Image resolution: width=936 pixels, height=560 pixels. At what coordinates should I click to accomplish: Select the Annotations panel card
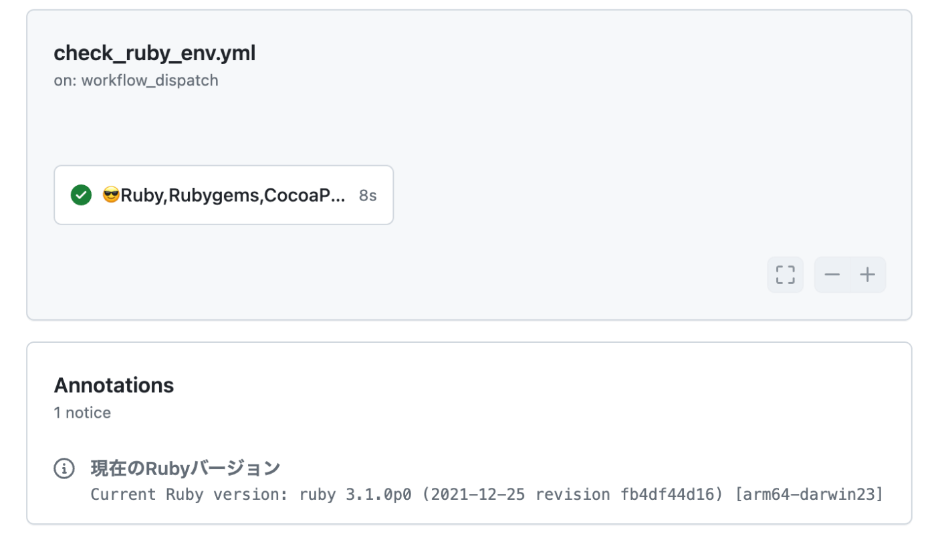click(468, 431)
